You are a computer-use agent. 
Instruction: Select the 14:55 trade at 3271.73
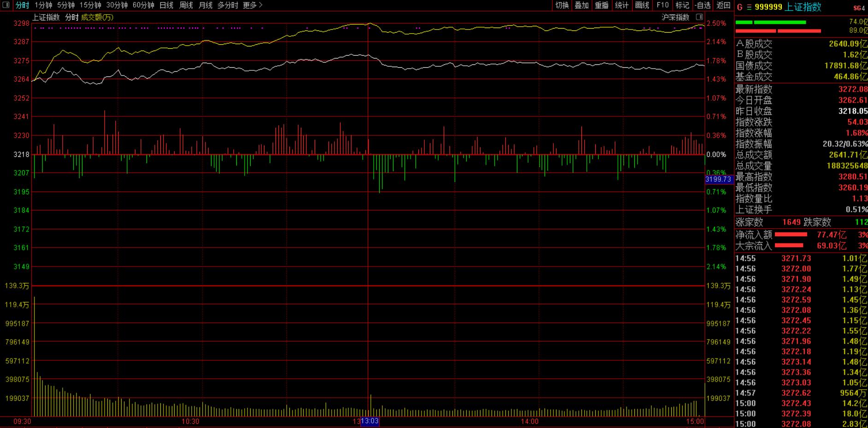(x=801, y=259)
